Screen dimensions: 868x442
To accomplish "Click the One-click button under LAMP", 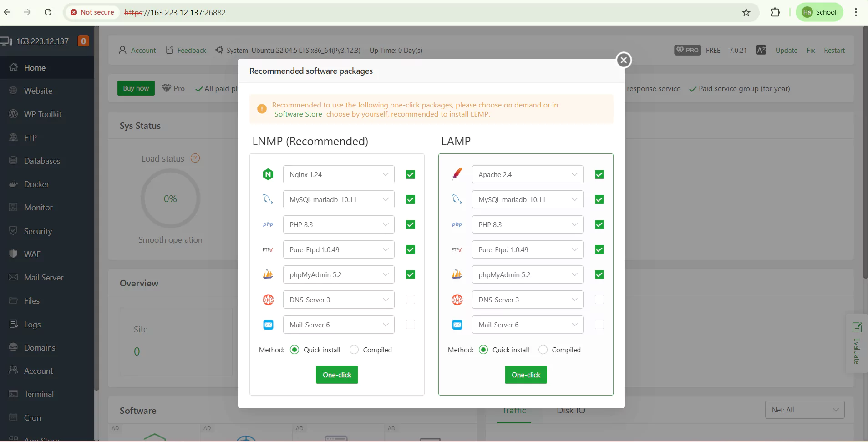I will 526,375.
